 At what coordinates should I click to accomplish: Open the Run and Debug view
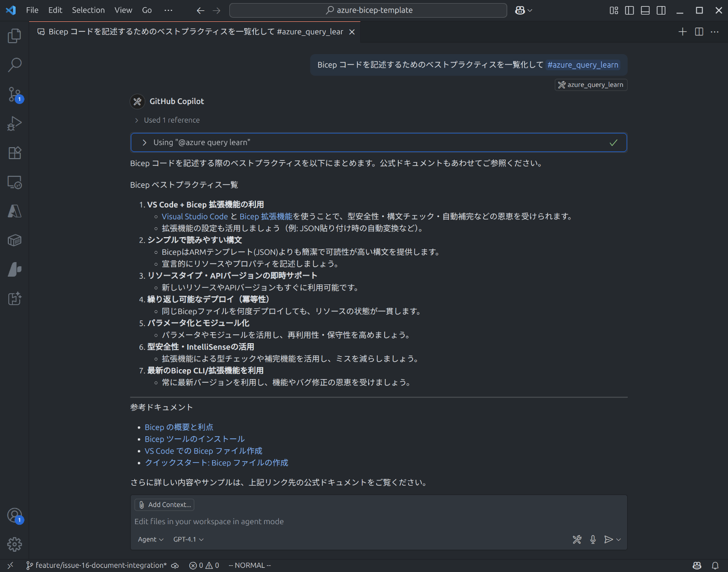[15, 124]
